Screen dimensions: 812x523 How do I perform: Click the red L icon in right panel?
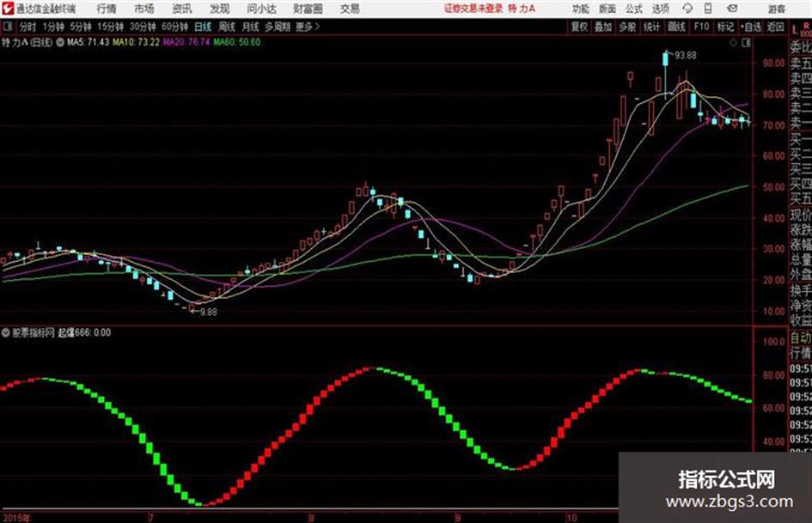[x=795, y=29]
